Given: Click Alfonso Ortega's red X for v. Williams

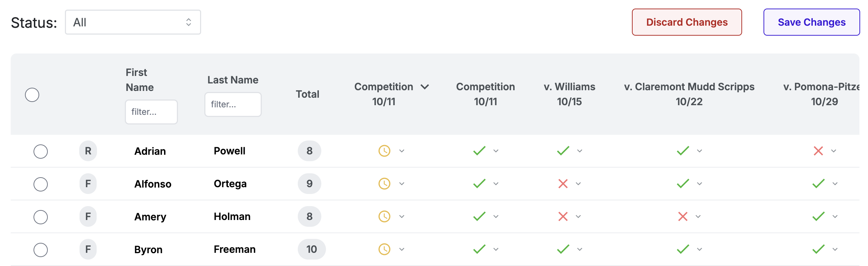Looking at the screenshot, I should point(563,184).
